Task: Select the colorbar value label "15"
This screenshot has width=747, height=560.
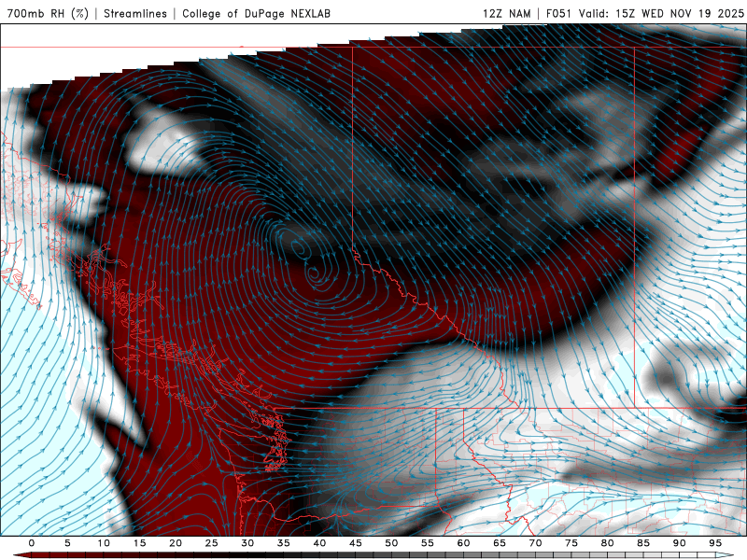Action: pyautogui.click(x=139, y=543)
